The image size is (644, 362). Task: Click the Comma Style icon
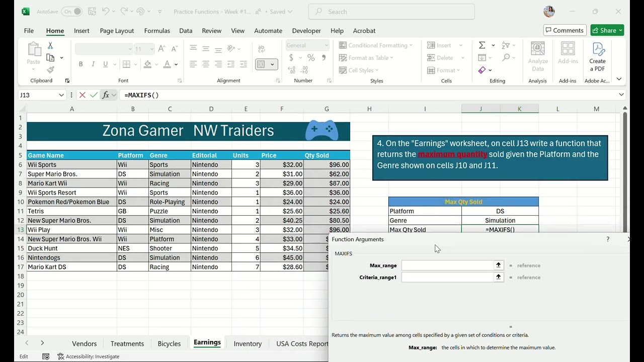tap(324, 58)
